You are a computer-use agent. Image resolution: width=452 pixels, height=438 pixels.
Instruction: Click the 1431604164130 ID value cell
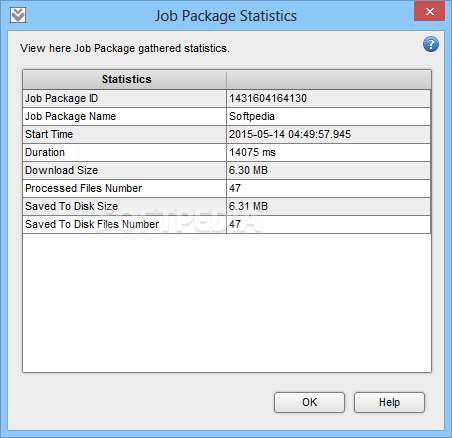coord(329,98)
